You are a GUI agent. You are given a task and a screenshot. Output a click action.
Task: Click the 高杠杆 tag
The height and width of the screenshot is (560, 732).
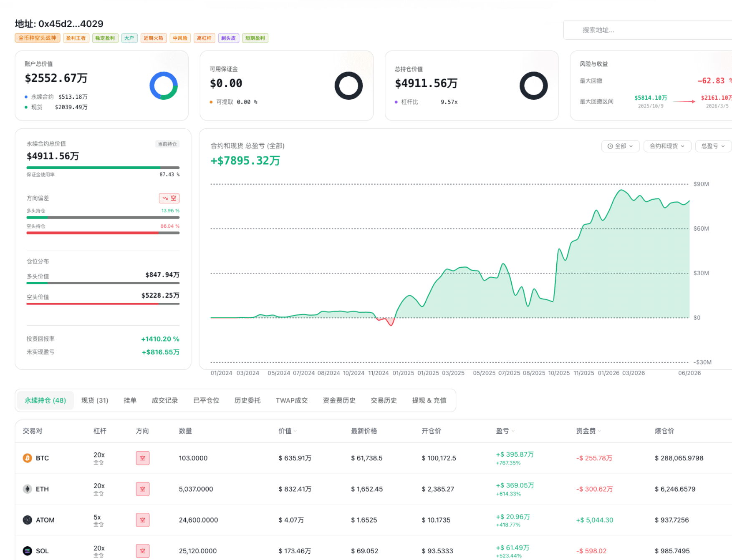point(204,38)
